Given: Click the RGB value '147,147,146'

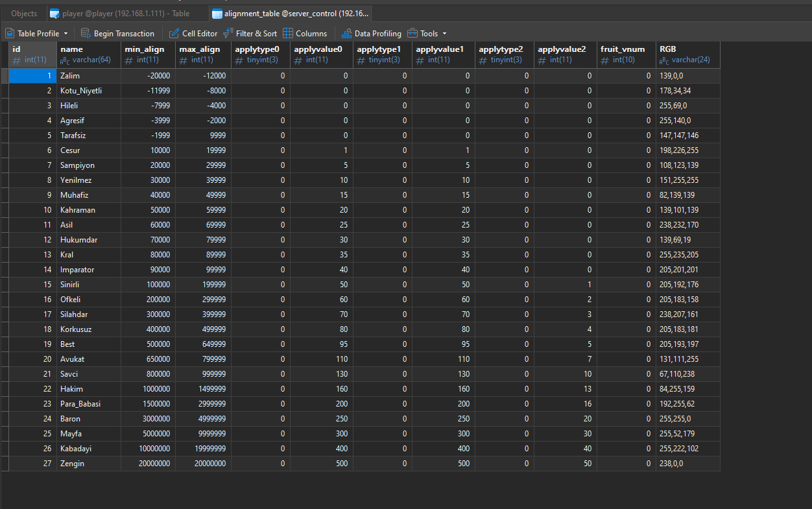Looking at the screenshot, I should [688, 136].
